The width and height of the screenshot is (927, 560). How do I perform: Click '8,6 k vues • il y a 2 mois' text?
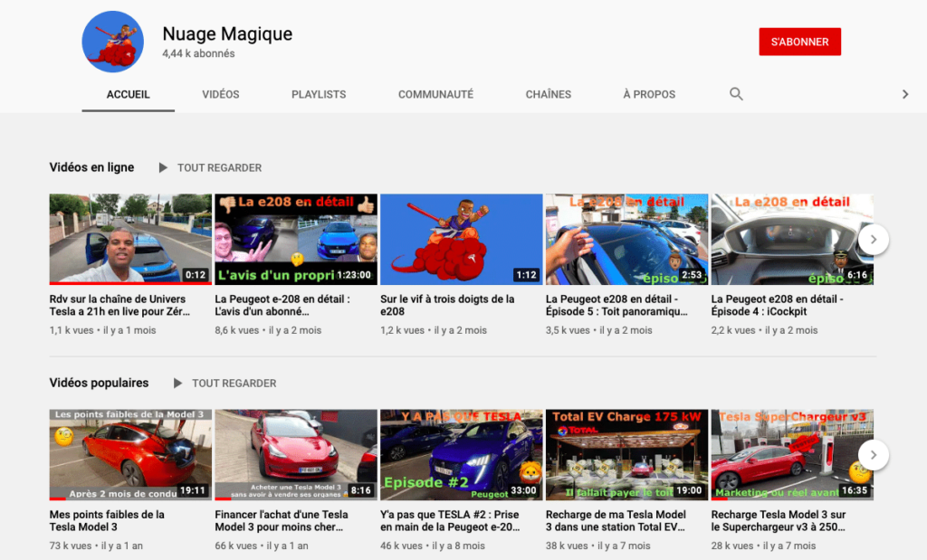(x=268, y=330)
